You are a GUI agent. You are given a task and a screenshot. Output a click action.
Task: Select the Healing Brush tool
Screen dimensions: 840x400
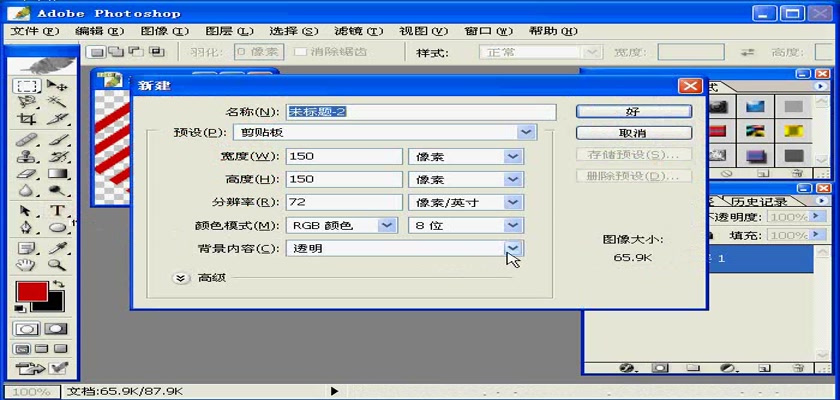pos(26,140)
